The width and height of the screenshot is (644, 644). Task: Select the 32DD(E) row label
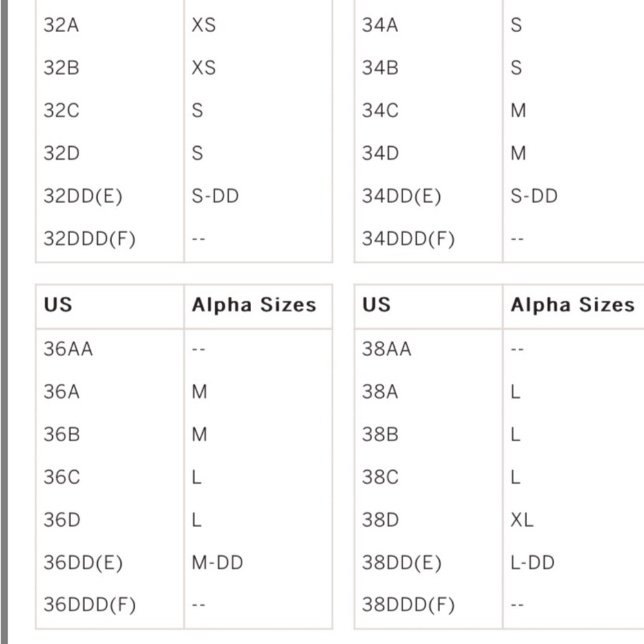pos(83,196)
